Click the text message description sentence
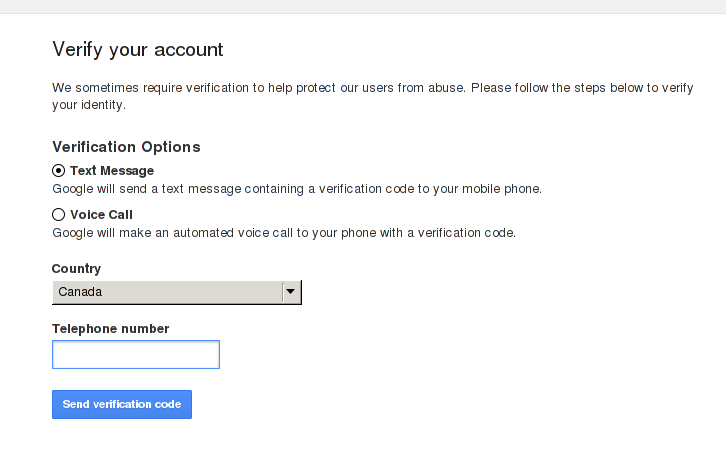726x475 pixels. (x=297, y=189)
